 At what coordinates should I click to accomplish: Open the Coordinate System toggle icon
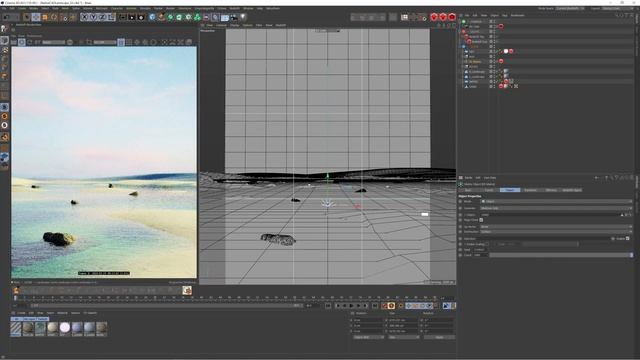[111, 17]
